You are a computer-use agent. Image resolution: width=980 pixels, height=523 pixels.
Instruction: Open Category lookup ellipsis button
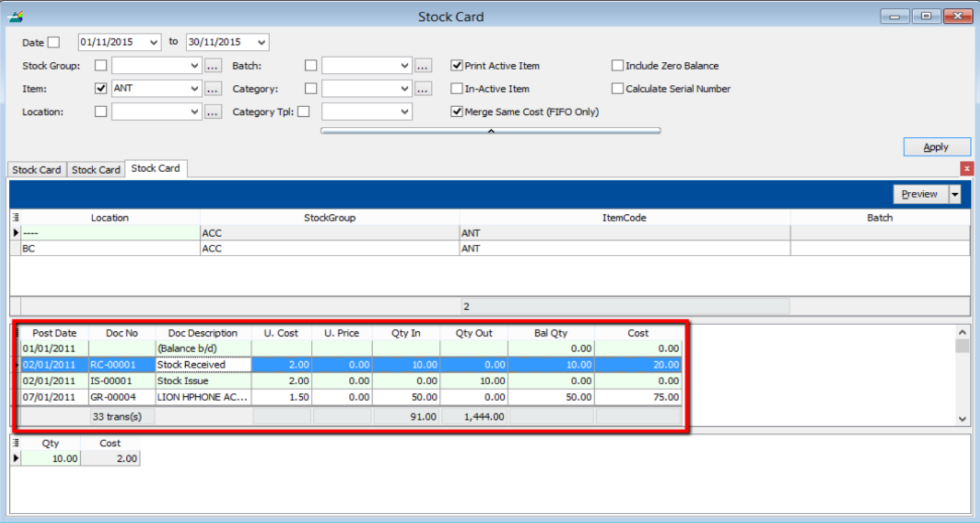[423, 89]
